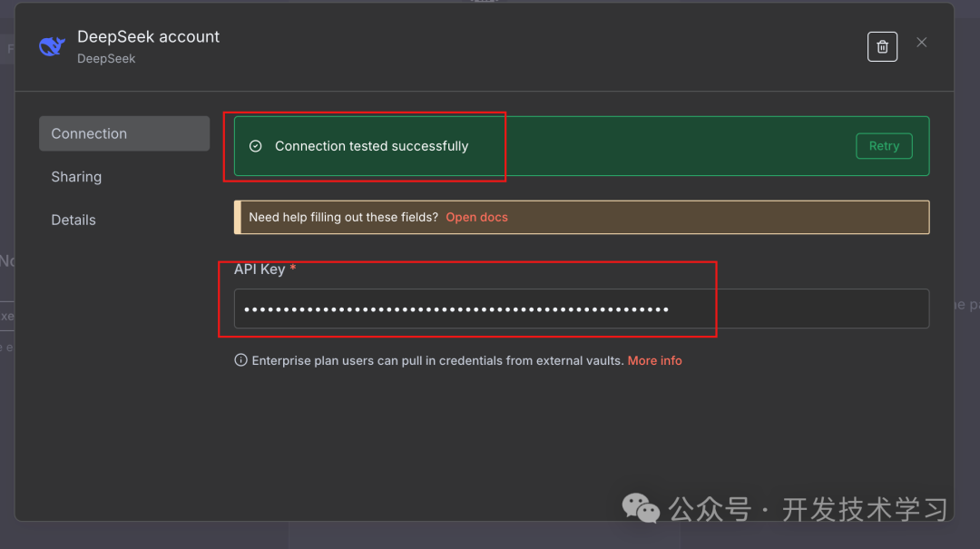Click the info icon beside Enterprise plan text
The image size is (980, 549).
[x=240, y=360]
